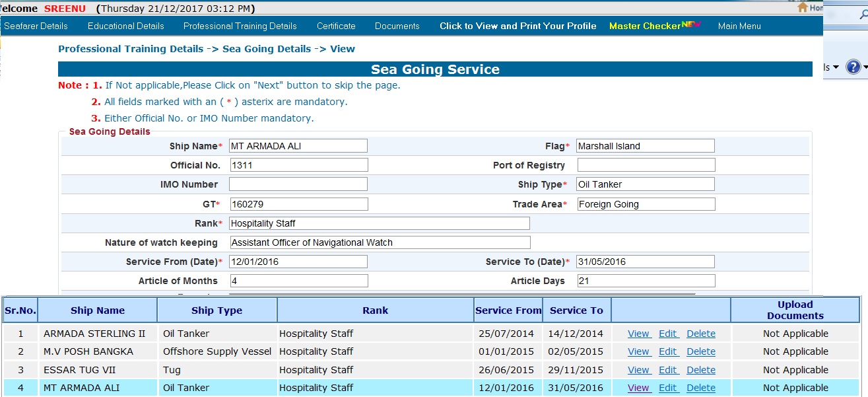Click the Ship Name input field

298,146
